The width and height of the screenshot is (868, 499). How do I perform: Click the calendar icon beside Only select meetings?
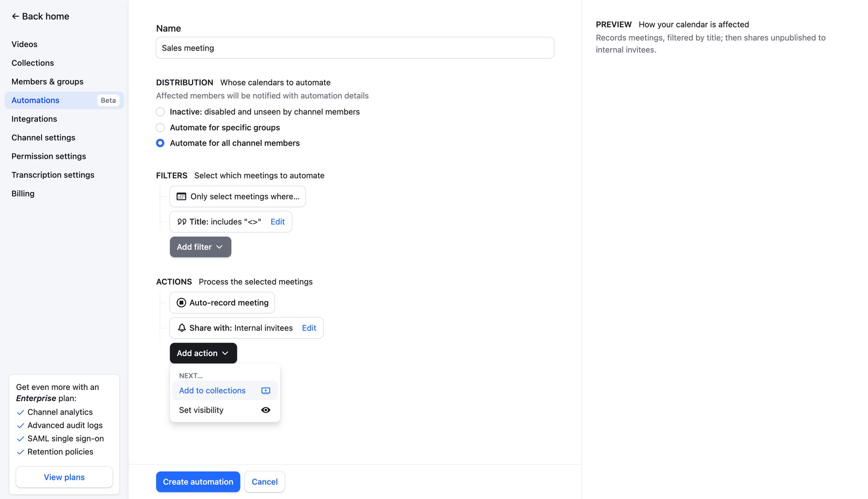[181, 196]
